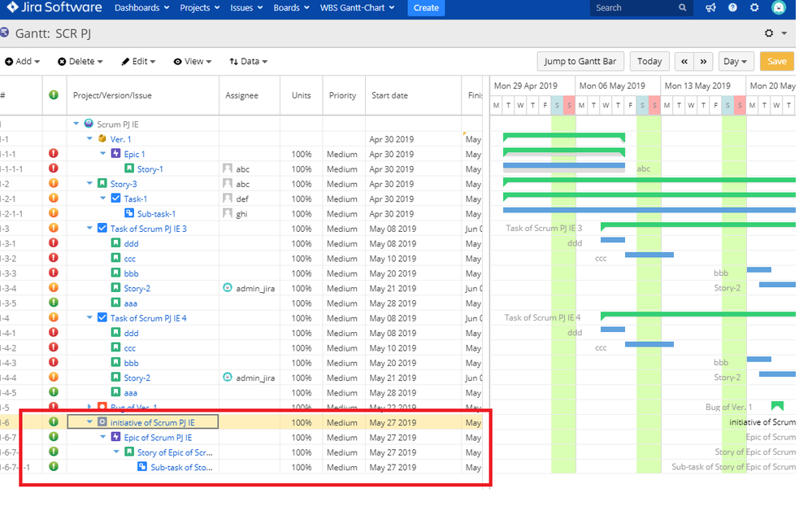This screenshot has height=515, width=812.
Task: Click the Epic 1 issue type icon
Action: (x=116, y=154)
